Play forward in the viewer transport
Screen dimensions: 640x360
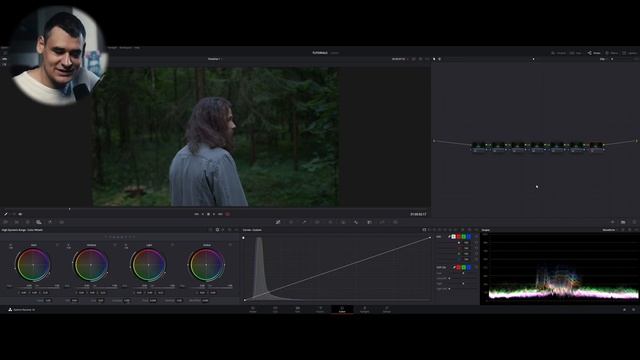214,214
